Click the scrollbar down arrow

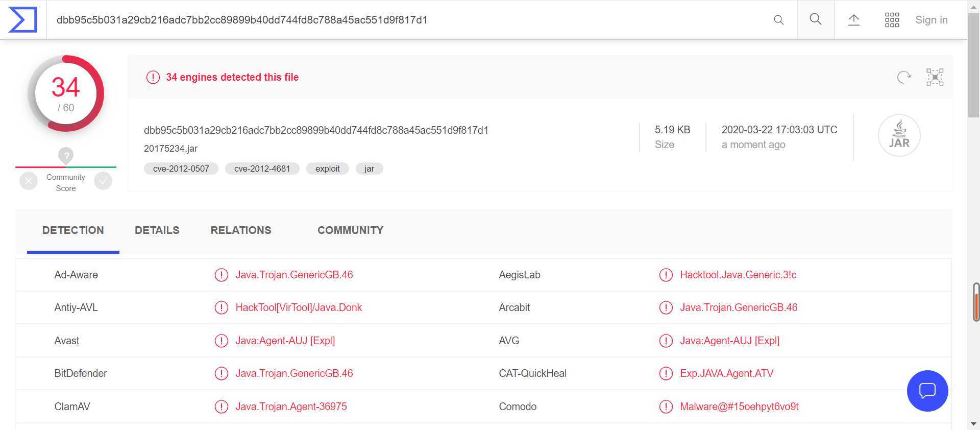pos(974,424)
